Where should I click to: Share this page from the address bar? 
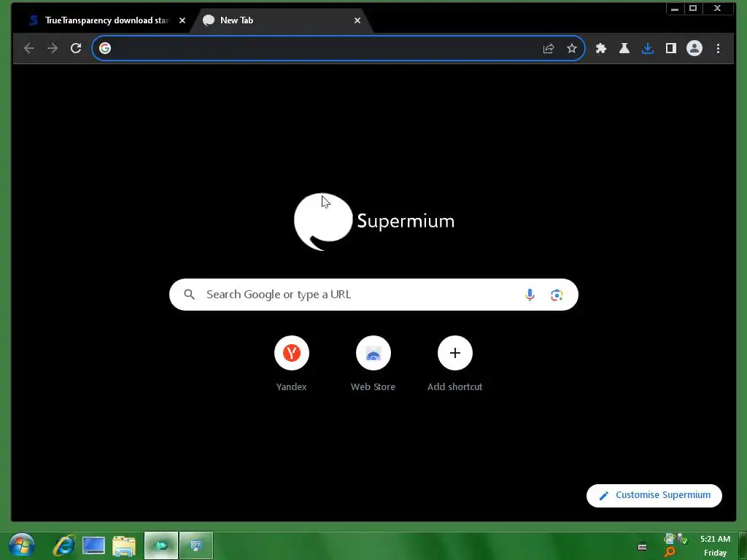[x=549, y=48]
